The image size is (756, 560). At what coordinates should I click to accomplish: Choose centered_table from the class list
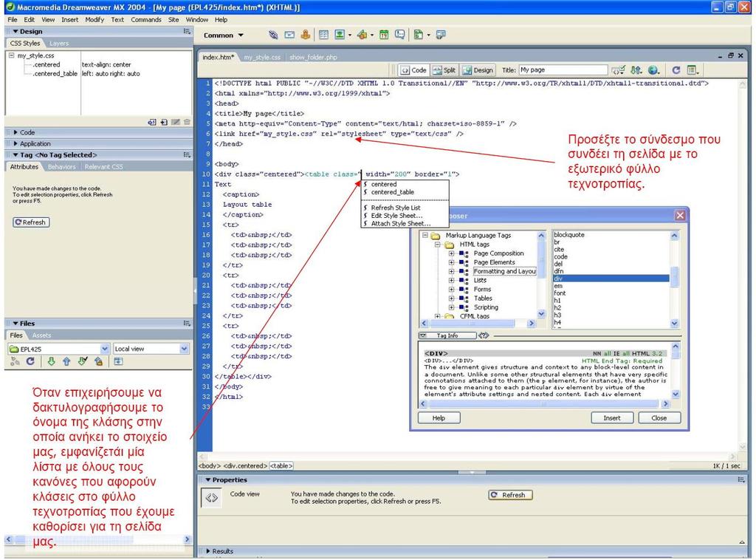pyautogui.click(x=393, y=192)
